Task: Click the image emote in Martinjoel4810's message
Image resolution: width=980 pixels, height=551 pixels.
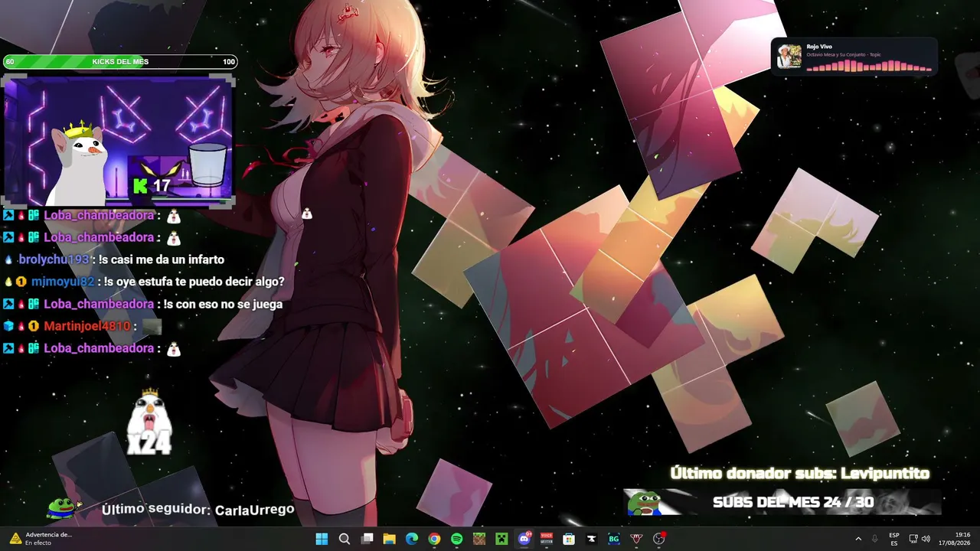Action: point(152,327)
